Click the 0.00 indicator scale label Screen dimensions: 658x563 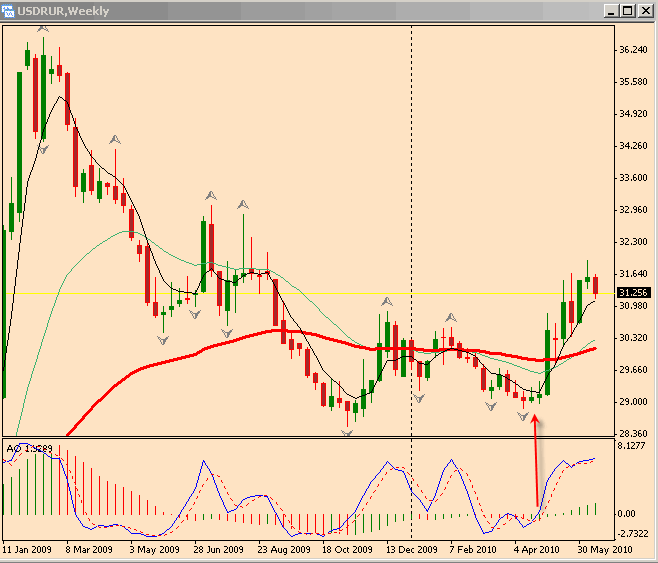(627, 513)
